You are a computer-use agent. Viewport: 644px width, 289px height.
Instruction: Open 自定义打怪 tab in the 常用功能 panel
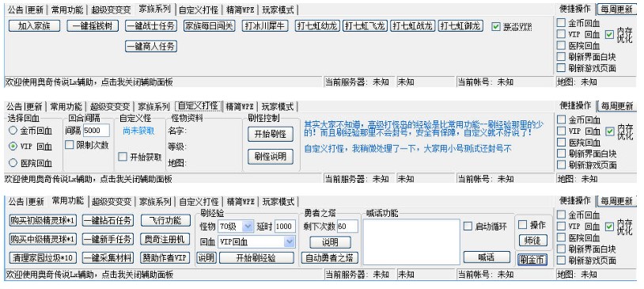coord(199,202)
